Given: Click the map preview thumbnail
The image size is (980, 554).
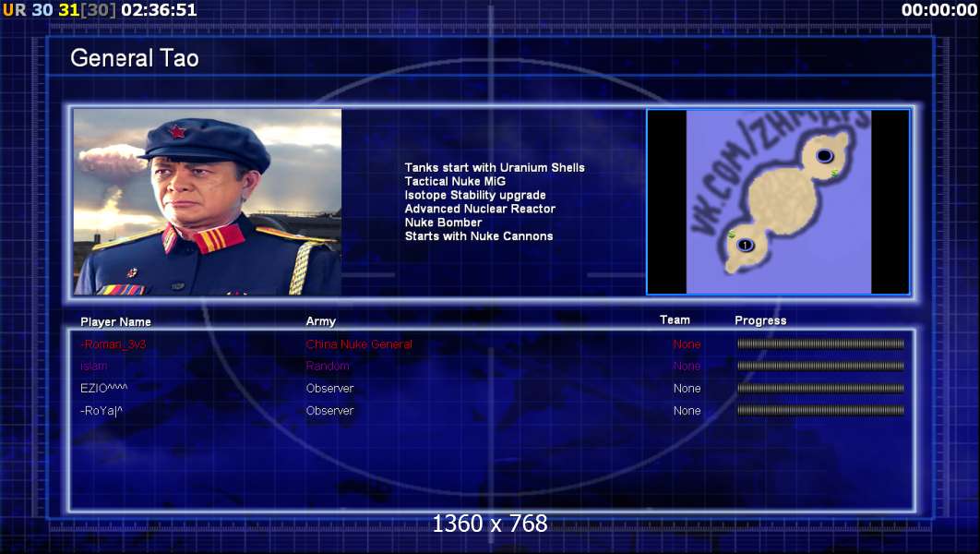Looking at the screenshot, I should coord(778,201).
